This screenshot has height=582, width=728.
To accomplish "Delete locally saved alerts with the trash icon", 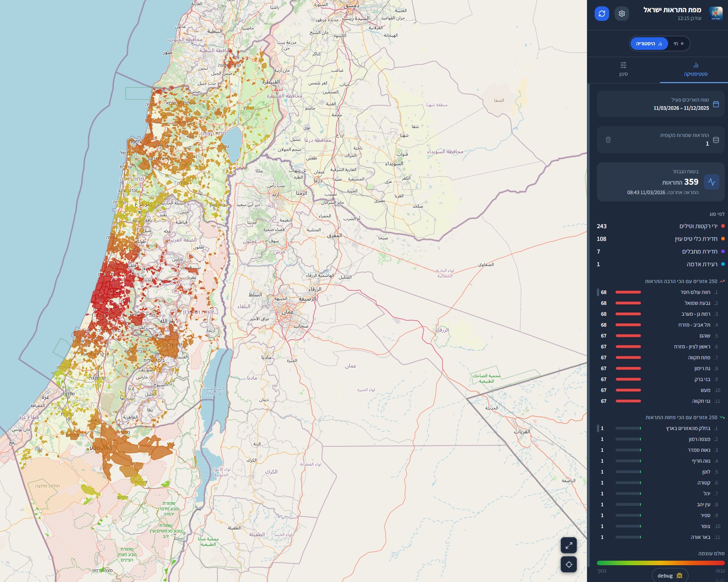I will 608,140.
